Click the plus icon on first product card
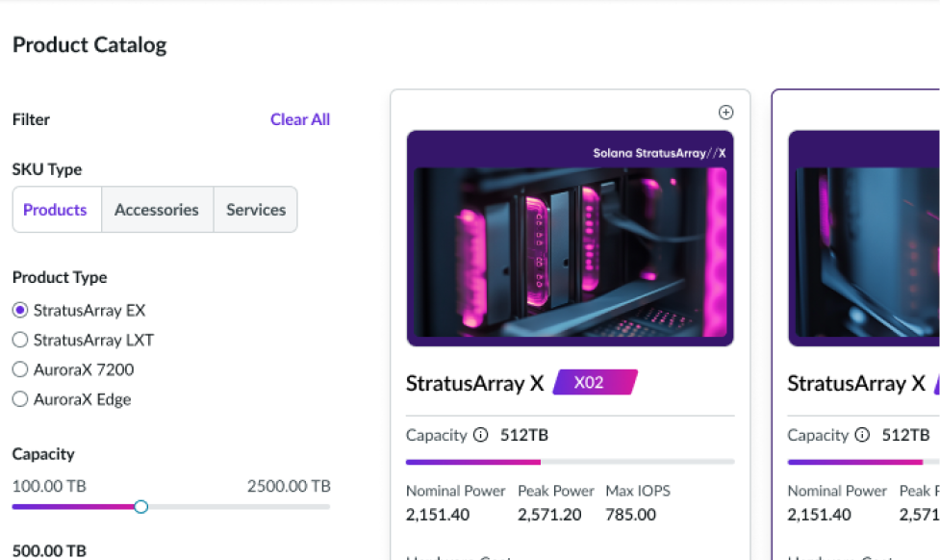 (726, 113)
